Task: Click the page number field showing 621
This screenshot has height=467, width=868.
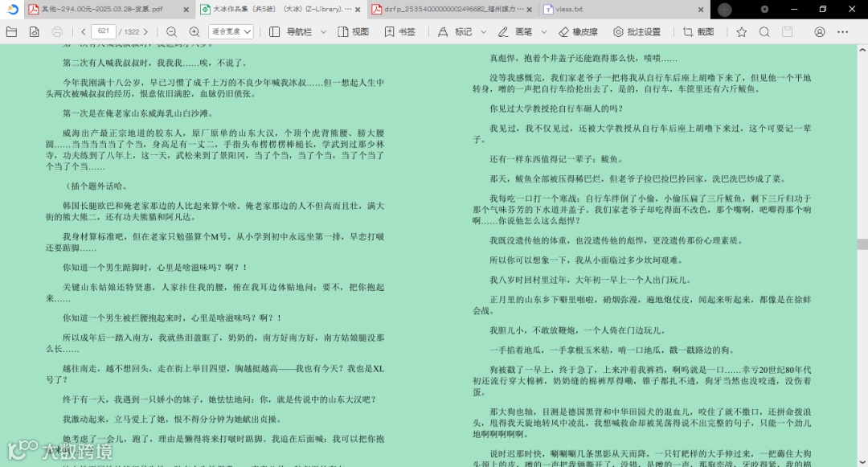Action: click(104, 31)
